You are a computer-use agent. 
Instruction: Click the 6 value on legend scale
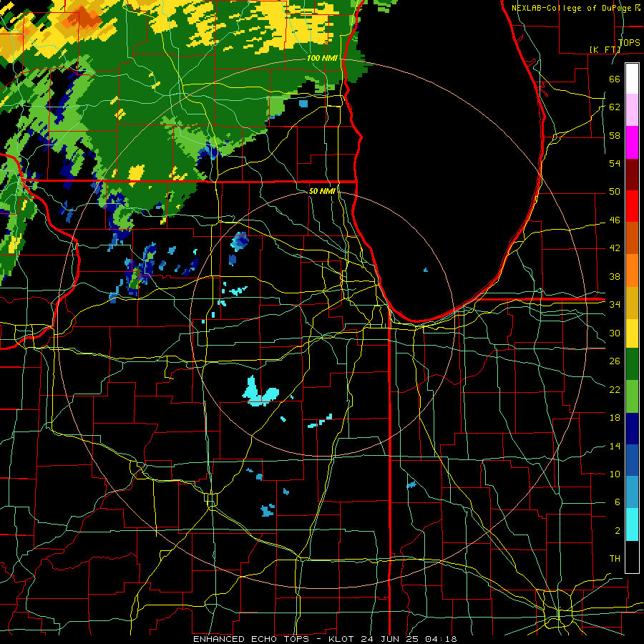coord(617,502)
